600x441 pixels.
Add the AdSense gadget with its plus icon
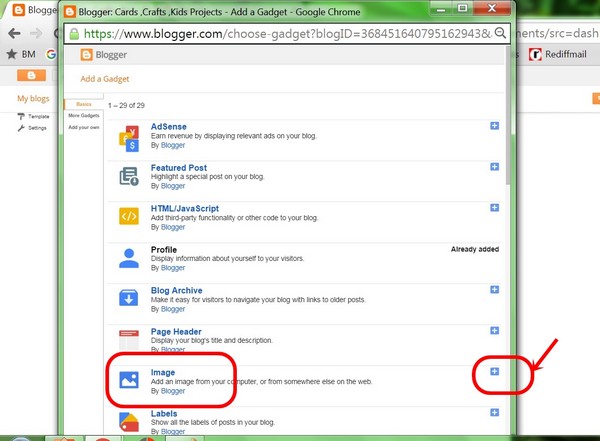pos(494,126)
